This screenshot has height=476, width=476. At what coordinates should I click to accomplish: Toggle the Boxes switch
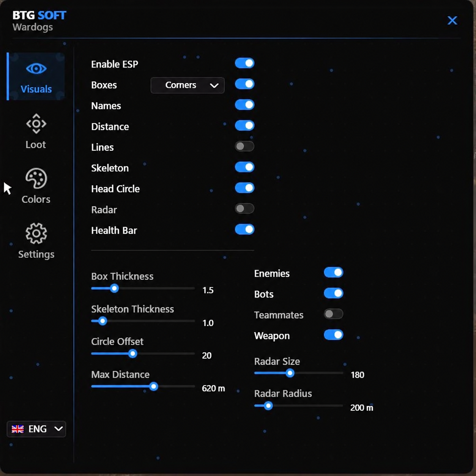pos(244,84)
